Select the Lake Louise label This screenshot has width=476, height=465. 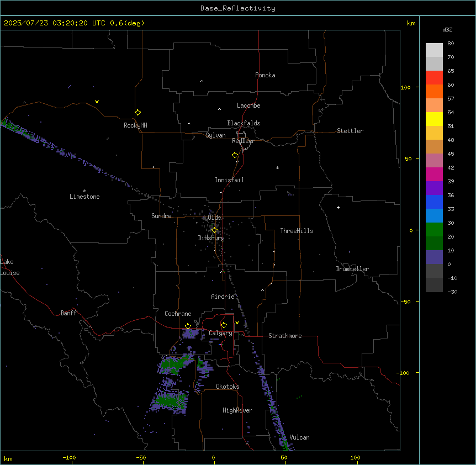click(x=10, y=267)
